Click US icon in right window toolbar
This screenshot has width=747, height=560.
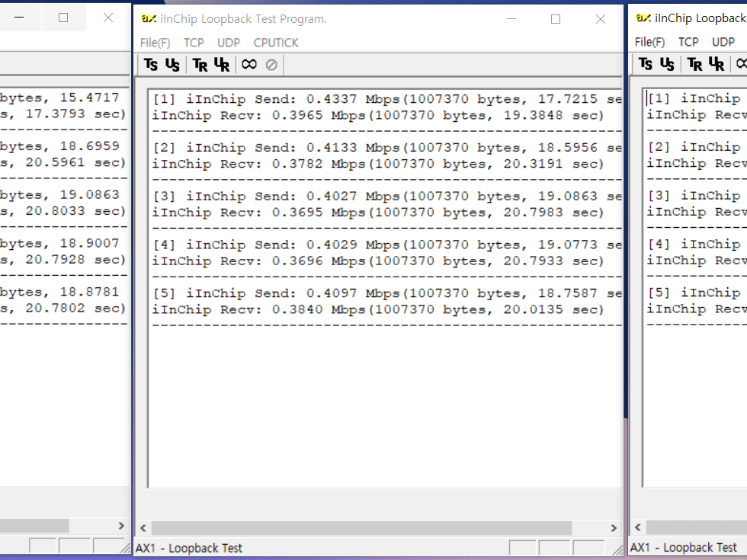(667, 63)
